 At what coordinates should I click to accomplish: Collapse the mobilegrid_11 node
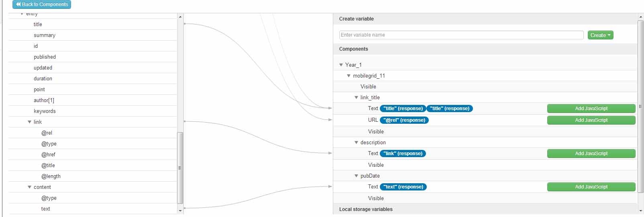click(348, 76)
